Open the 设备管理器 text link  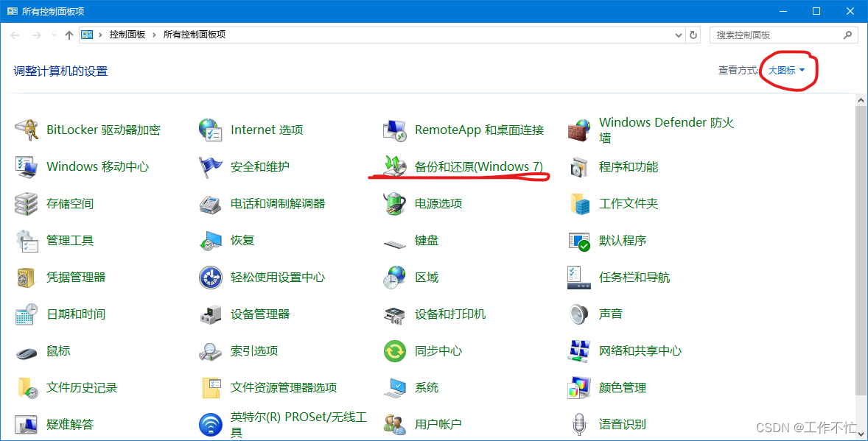[x=260, y=314]
